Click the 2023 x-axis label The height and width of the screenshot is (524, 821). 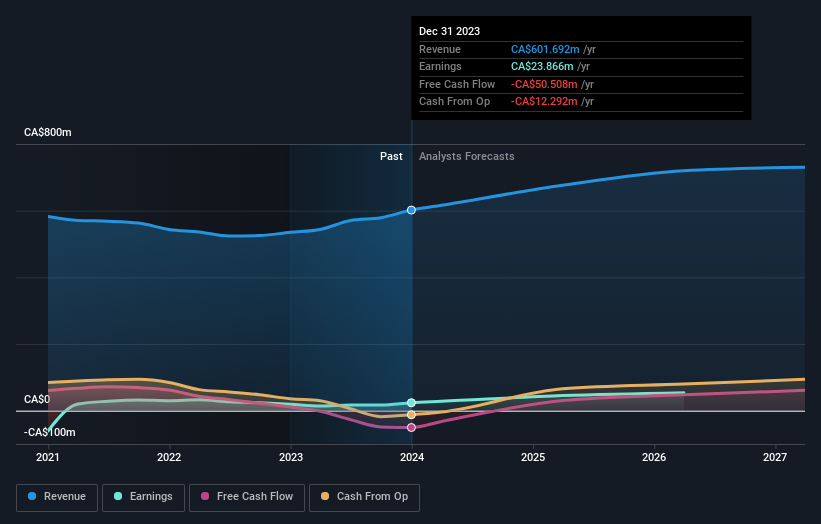tap(291, 457)
